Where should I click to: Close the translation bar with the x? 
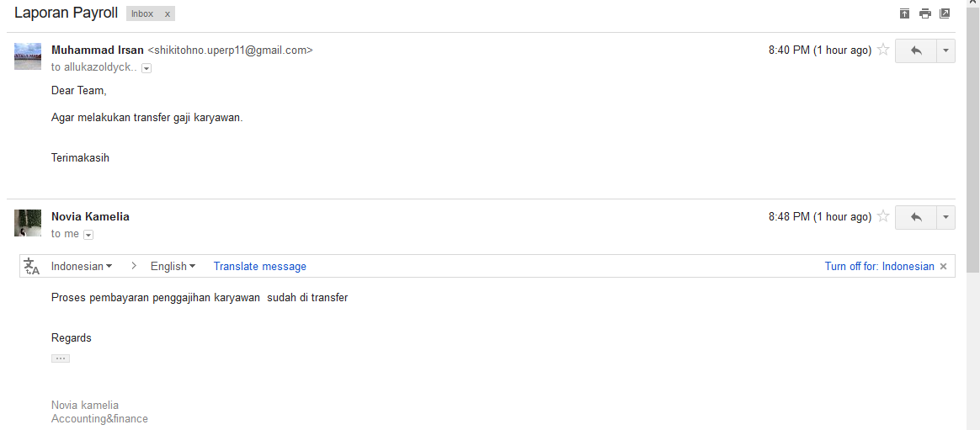943,267
